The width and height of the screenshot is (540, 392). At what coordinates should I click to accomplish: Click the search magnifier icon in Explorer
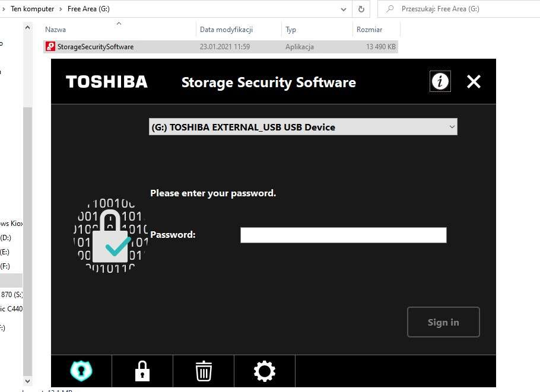coord(390,9)
